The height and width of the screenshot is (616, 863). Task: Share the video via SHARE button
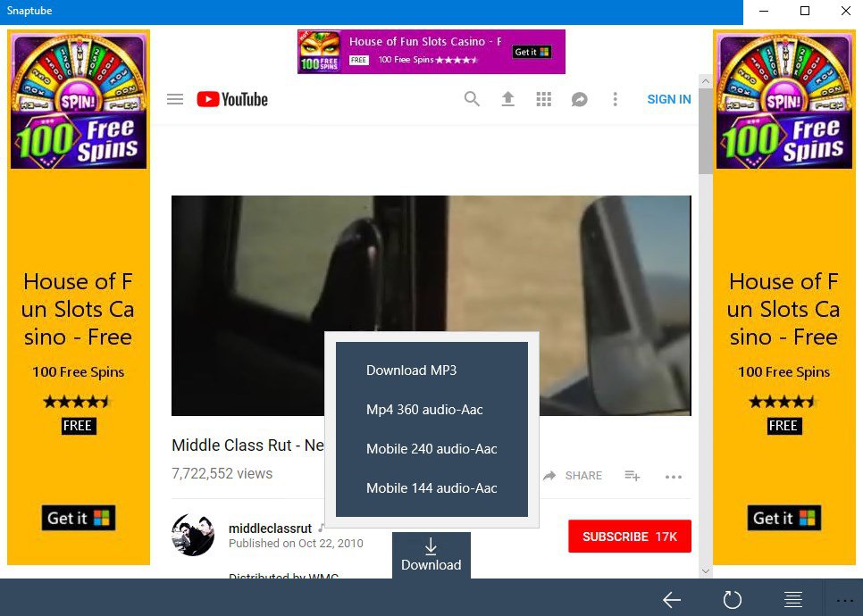pyautogui.click(x=573, y=476)
